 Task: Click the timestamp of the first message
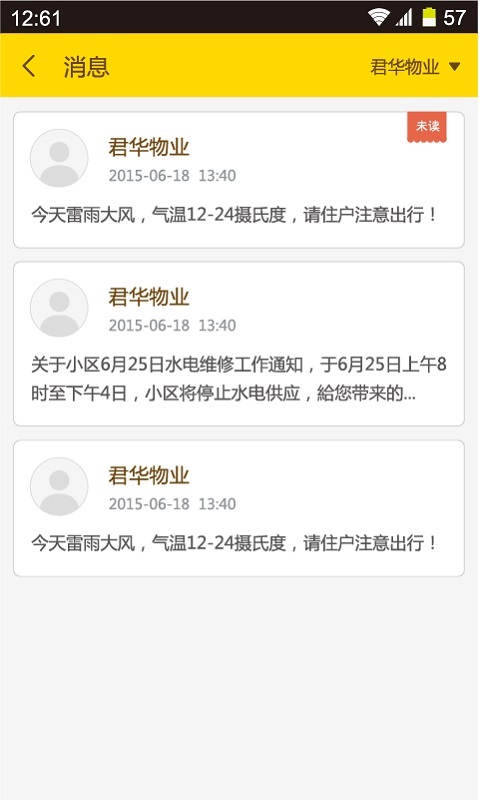[172, 176]
